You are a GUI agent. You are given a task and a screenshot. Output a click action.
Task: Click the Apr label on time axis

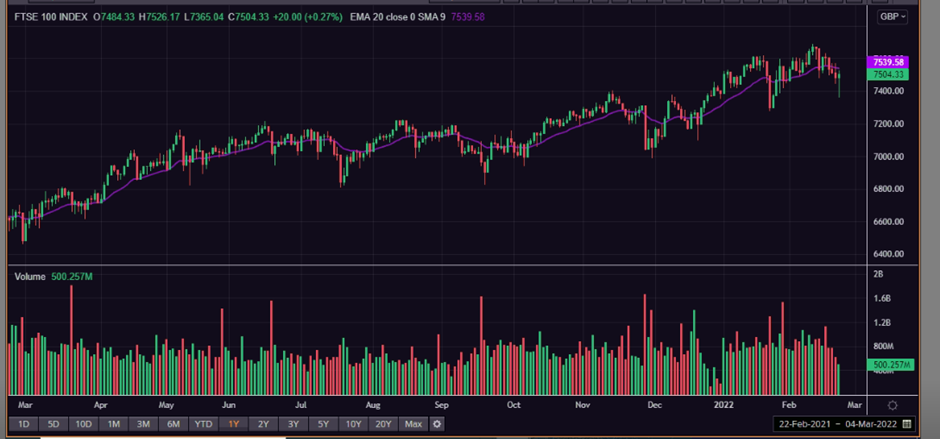tap(102, 405)
